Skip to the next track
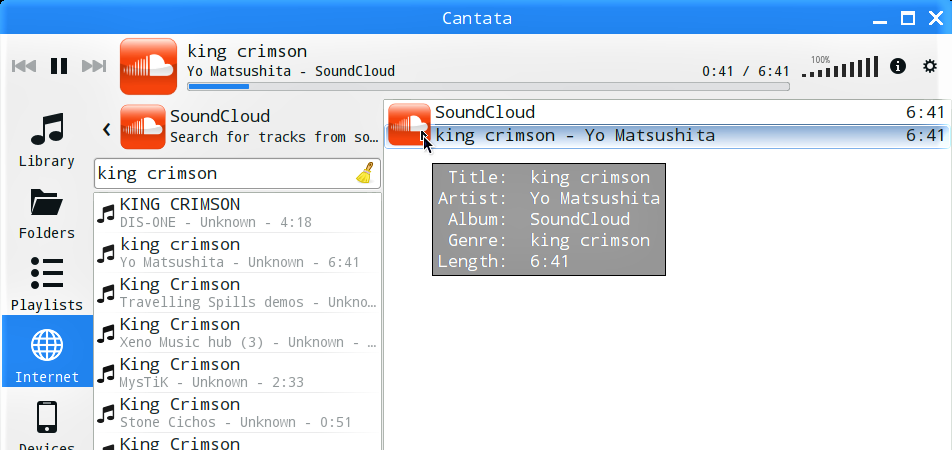The width and height of the screenshot is (952, 450). pos(94,66)
